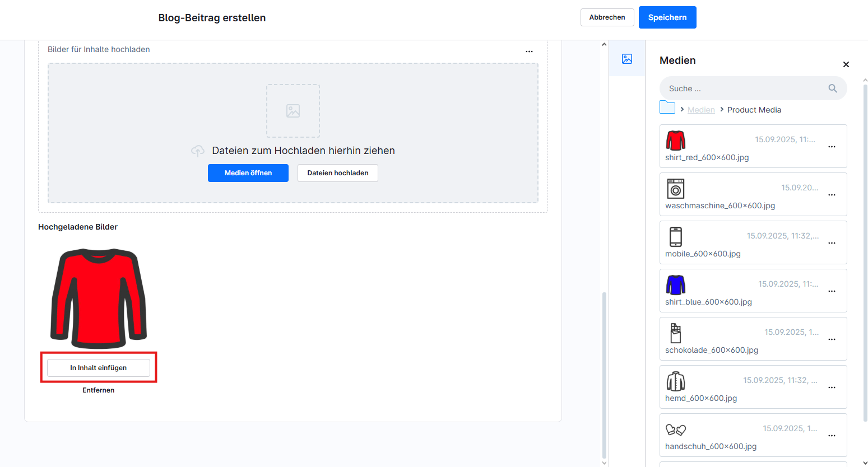Click In Inhalt einfügen button
This screenshot has height=467, width=868.
tap(99, 368)
